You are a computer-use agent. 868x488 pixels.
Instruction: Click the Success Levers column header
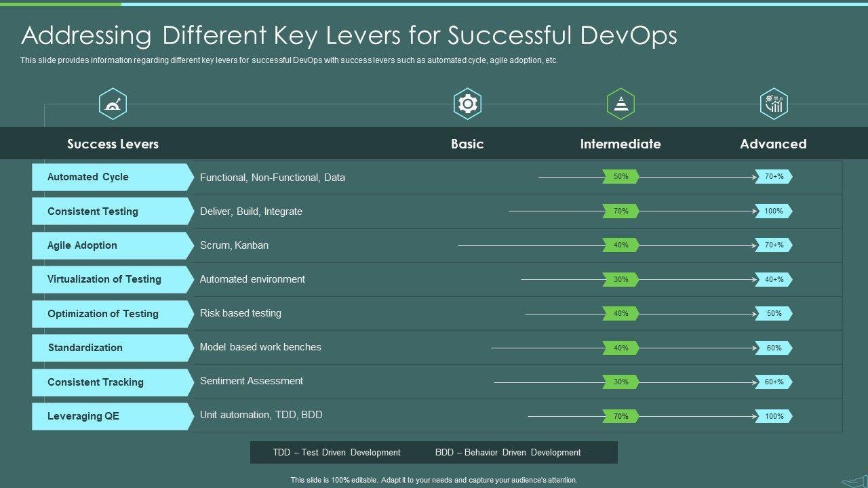[x=113, y=144]
